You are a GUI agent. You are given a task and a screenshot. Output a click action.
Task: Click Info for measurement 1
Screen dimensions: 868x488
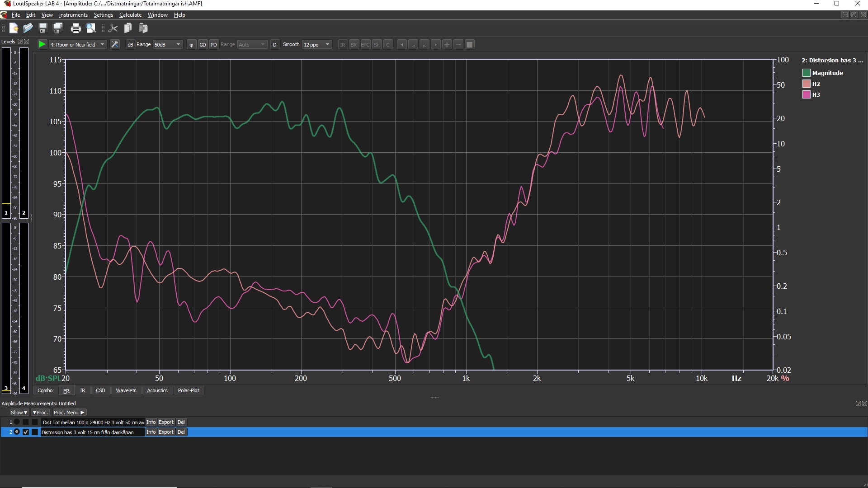(151, 422)
